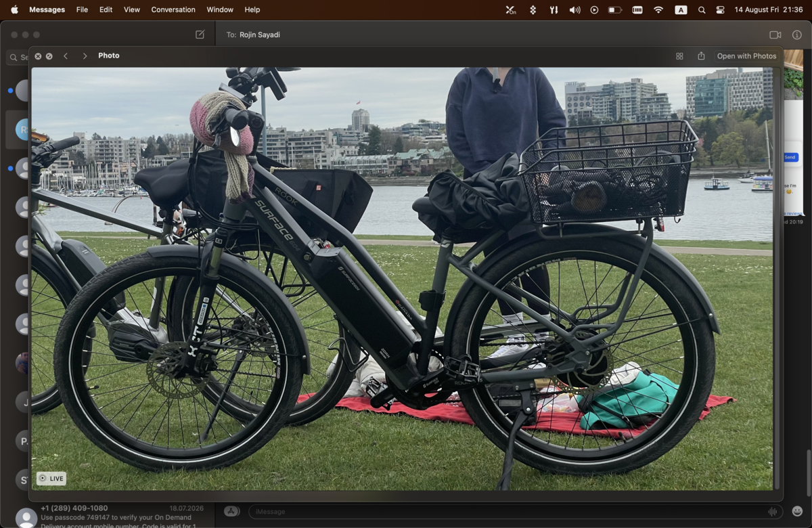
Task: Open the File menu
Action: [82, 9]
